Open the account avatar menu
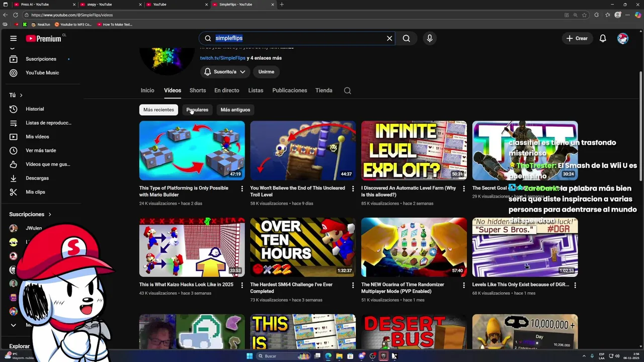This screenshot has height=362, width=644. [x=623, y=38]
